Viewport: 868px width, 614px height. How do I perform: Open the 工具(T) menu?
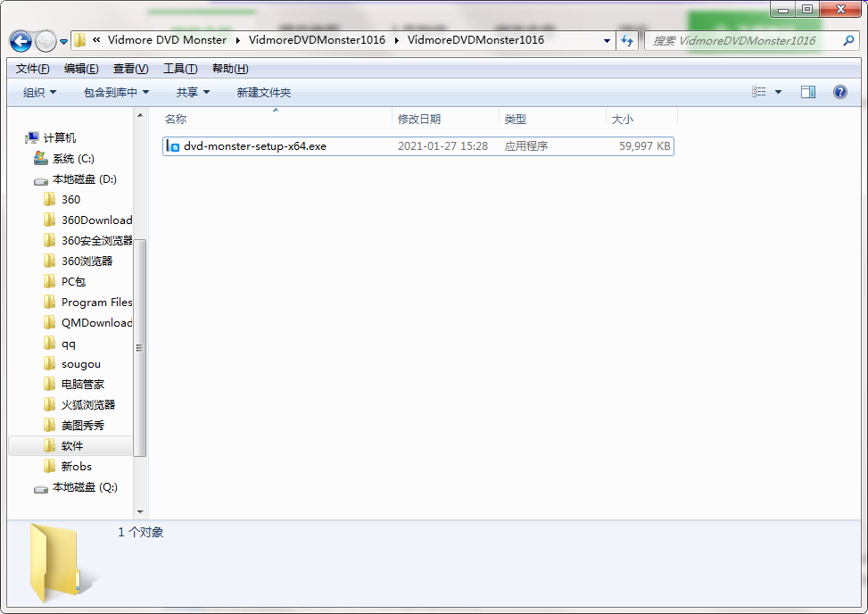pyautogui.click(x=180, y=69)
